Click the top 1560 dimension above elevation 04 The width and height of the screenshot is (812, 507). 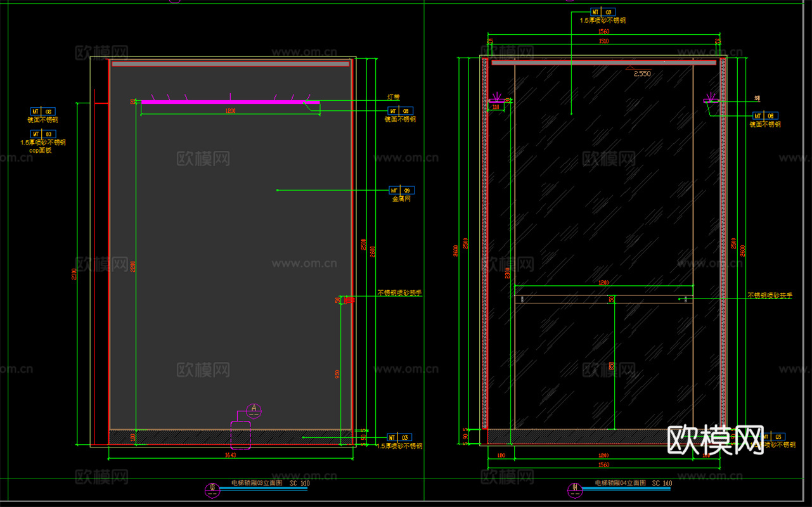click(x=603, y=32)
